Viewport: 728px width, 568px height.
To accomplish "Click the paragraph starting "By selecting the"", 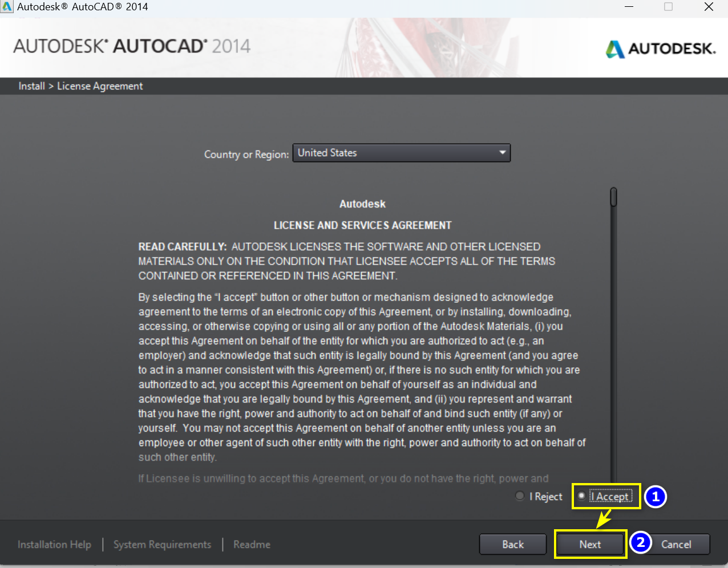I will [362, 377].
